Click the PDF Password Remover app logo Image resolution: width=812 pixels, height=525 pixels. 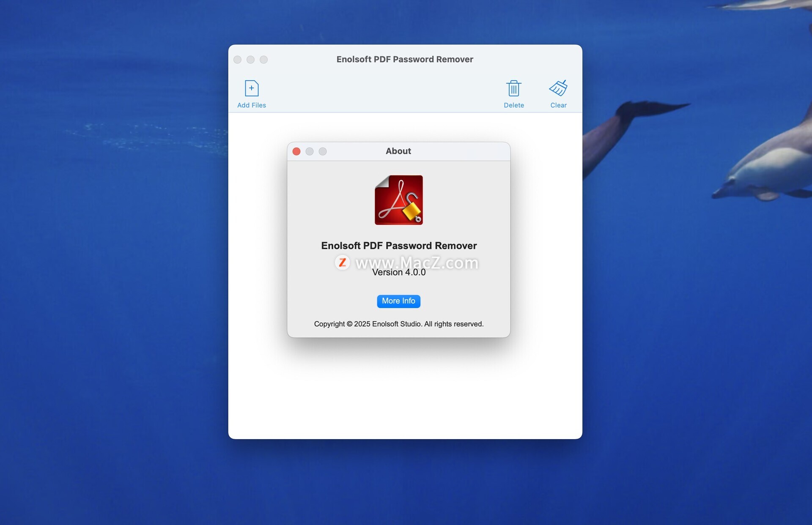coord(399,200)
